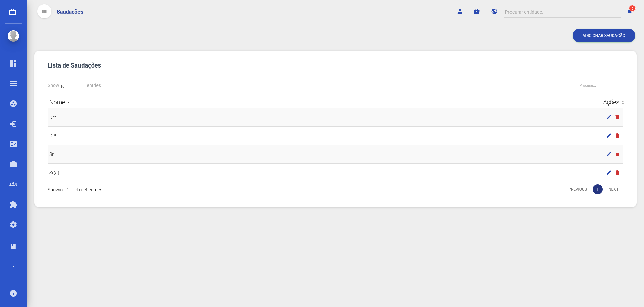
Task: Click the Adicionar Saudação button
Action: [603, 36]
